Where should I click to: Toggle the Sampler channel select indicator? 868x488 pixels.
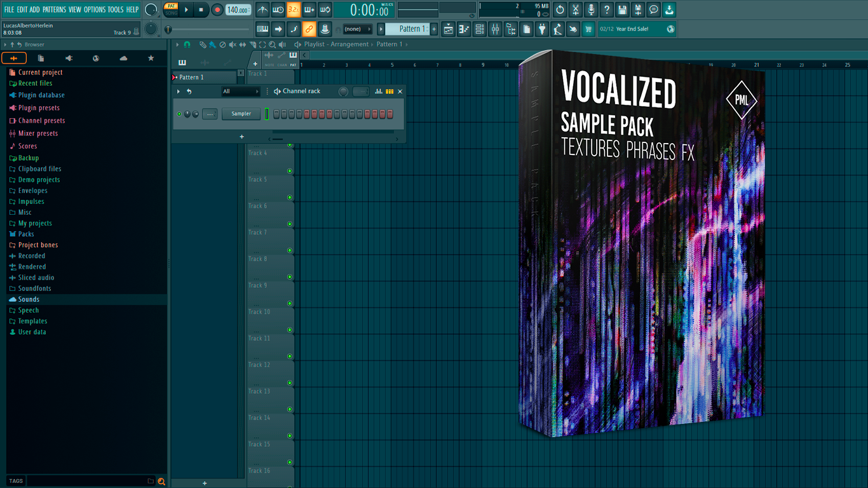click(267, 114)
